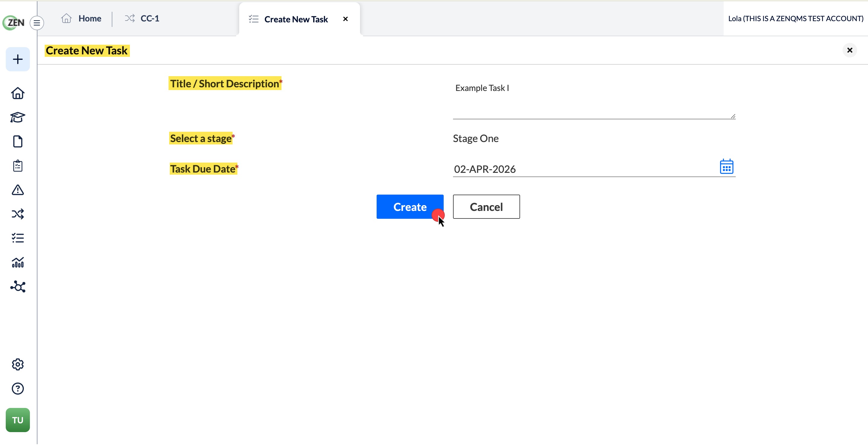Open the Tasks checklist sidebar icon
Viewport: 868px width, 446px height.
point(18,238)
